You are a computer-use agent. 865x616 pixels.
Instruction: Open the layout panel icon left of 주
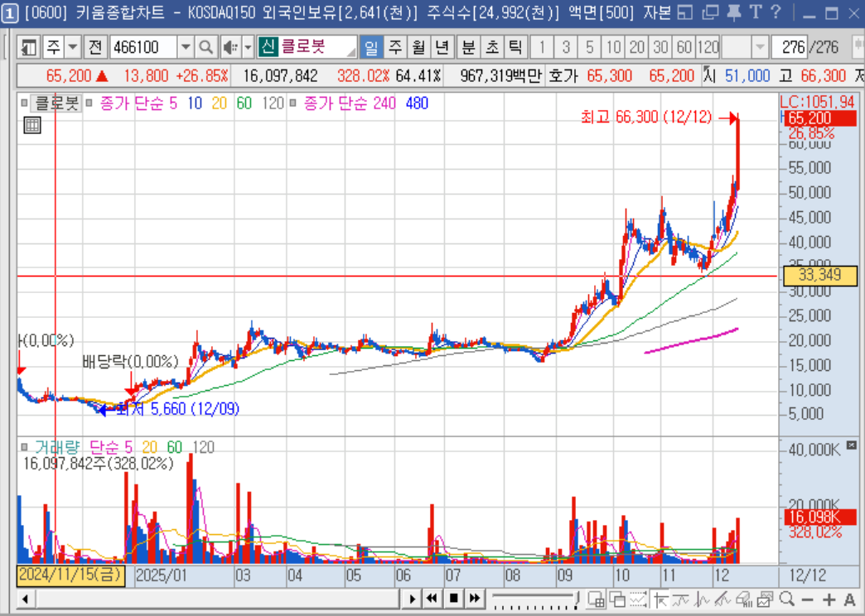(27, 48)
